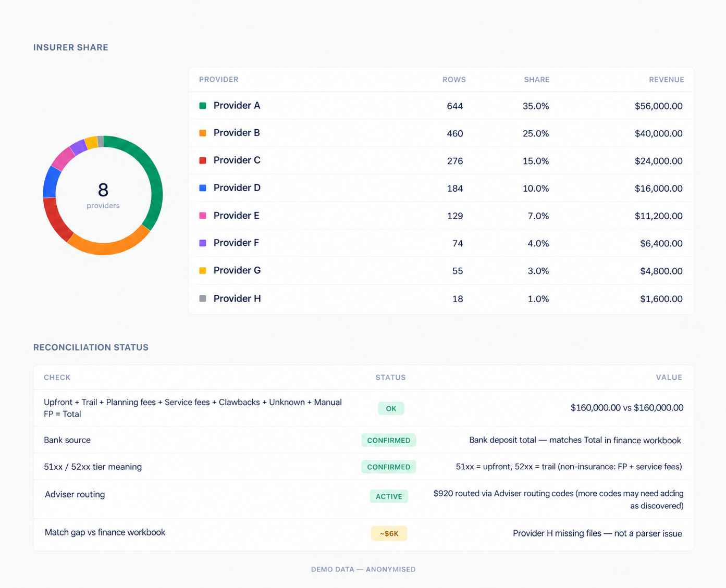The width and height of the screenshot is (726, 588).
Task: Click the $11,200.00 revenue value
Action: 659,216
